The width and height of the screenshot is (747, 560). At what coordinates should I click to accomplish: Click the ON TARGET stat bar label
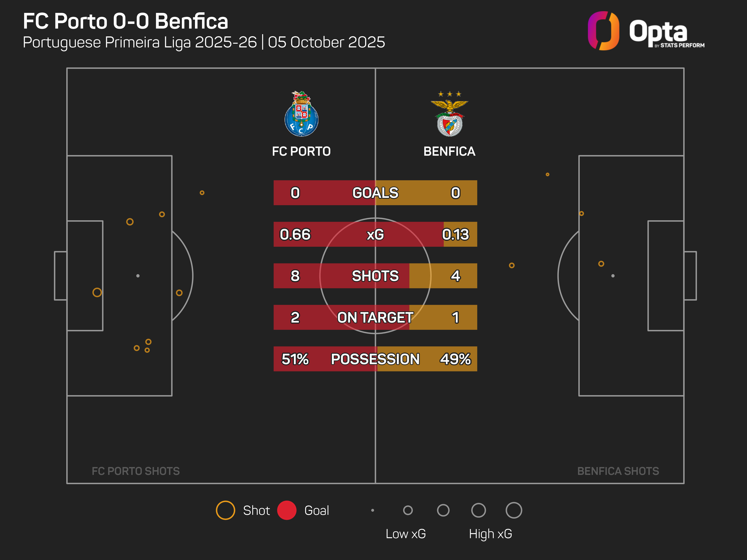point(375,317)
